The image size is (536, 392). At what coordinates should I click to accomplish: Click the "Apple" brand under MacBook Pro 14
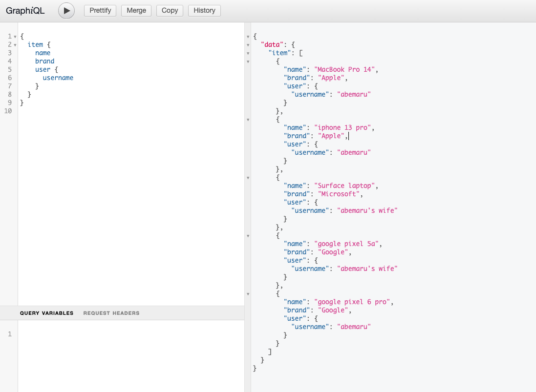(x=331, y=78)
